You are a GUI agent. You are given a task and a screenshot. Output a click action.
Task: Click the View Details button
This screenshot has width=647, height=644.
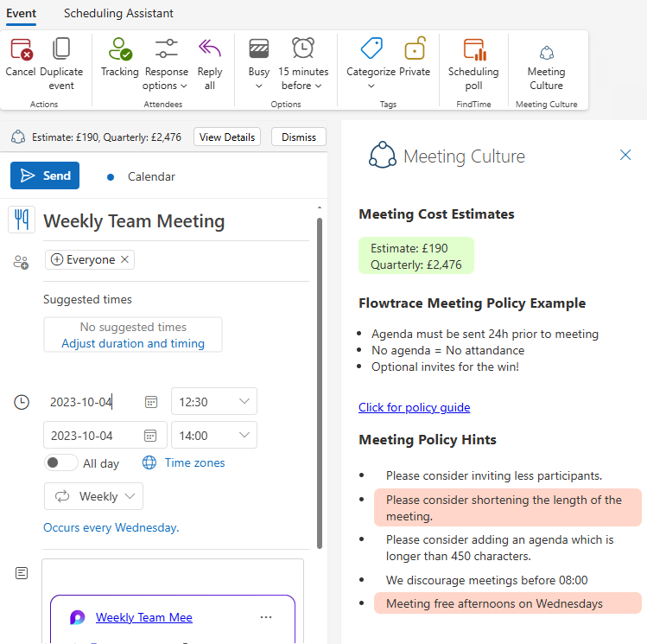(x=227, y=137)
